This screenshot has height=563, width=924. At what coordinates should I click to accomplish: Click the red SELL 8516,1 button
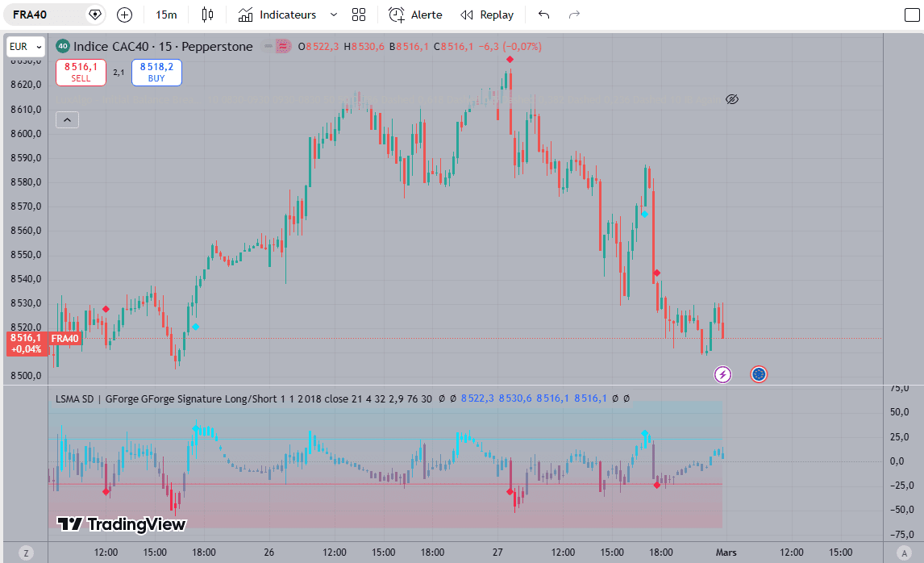81,73
